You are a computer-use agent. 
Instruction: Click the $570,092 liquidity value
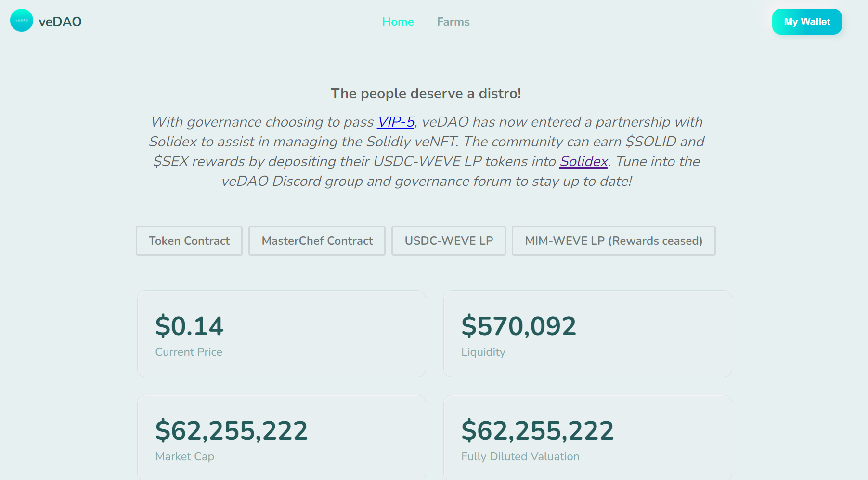pos(518,326)
